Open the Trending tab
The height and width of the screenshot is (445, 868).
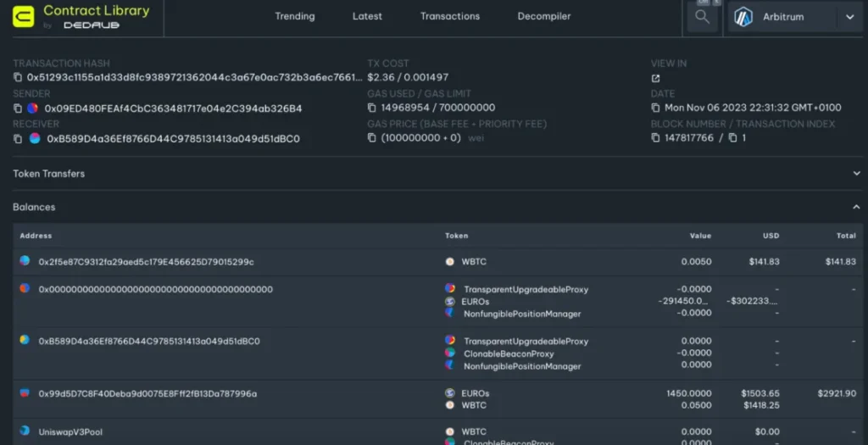tap(294, 16)
